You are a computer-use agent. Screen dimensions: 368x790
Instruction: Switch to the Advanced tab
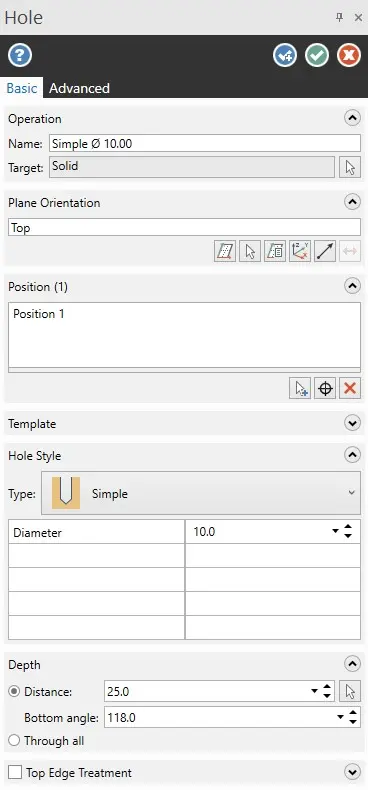(x=79, y=88)
